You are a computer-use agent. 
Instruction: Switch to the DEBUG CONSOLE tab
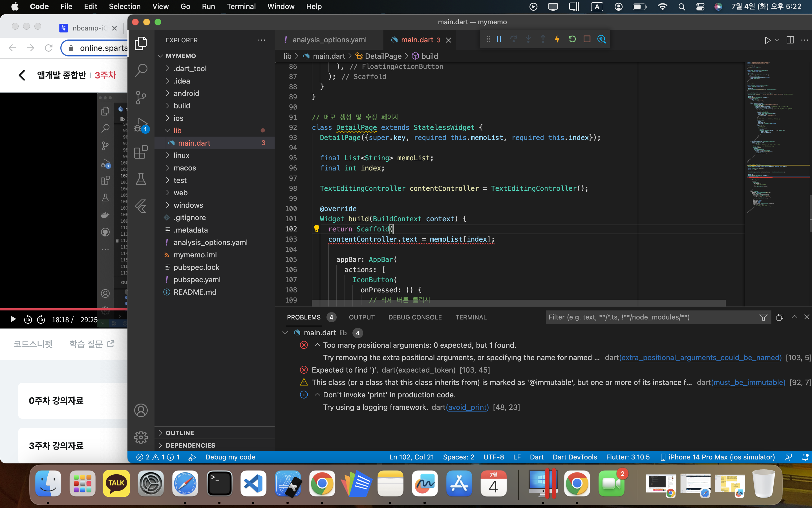[x=415, y=317]
